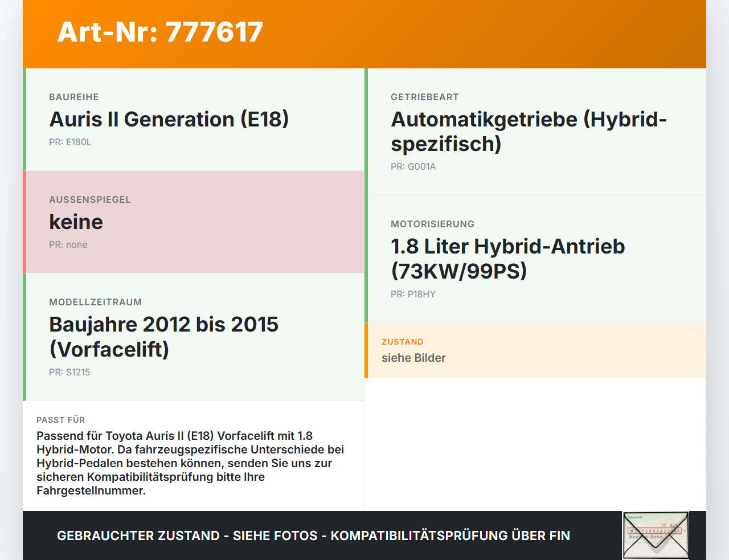The image size is (729, 560).
Task: Click the MODELLZEITRAUM label
Action: point(96,303)
